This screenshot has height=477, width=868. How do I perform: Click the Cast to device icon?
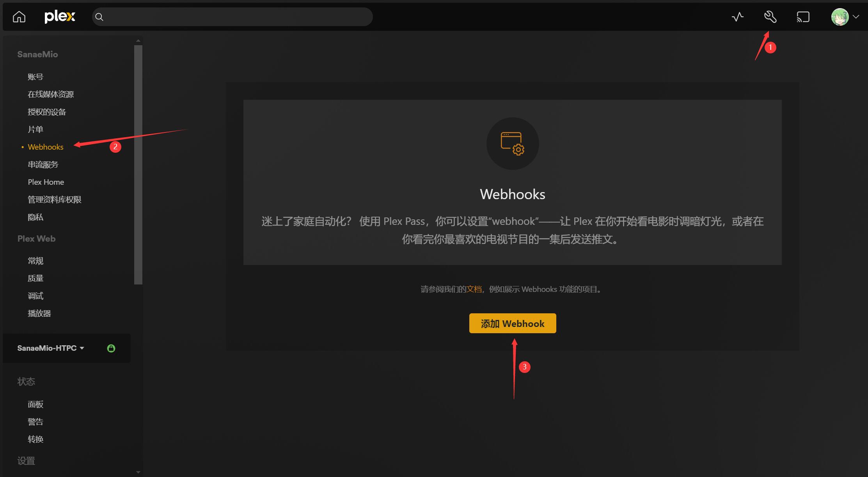pos(803,17)
